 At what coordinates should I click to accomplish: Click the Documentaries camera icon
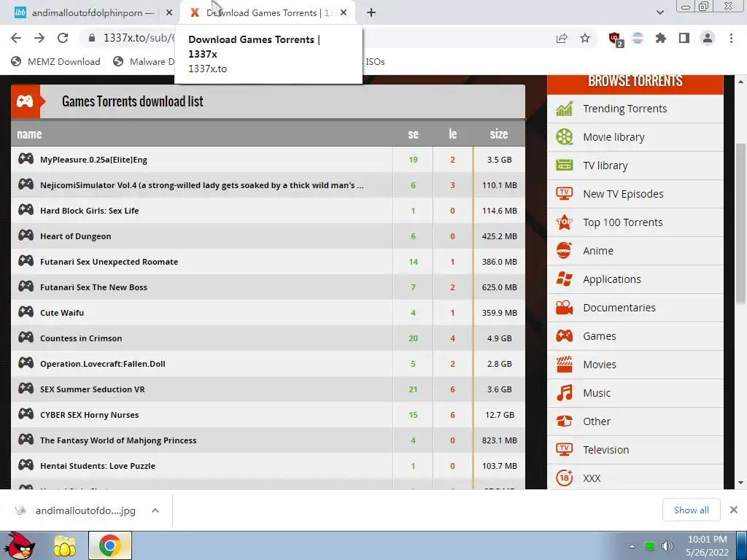(564, 308)
